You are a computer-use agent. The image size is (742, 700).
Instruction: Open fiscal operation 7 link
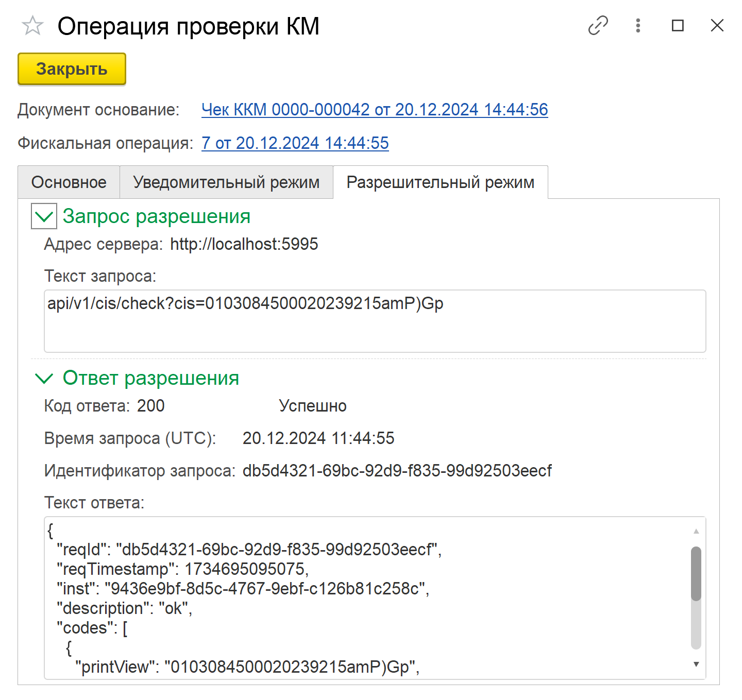(295, 143)
